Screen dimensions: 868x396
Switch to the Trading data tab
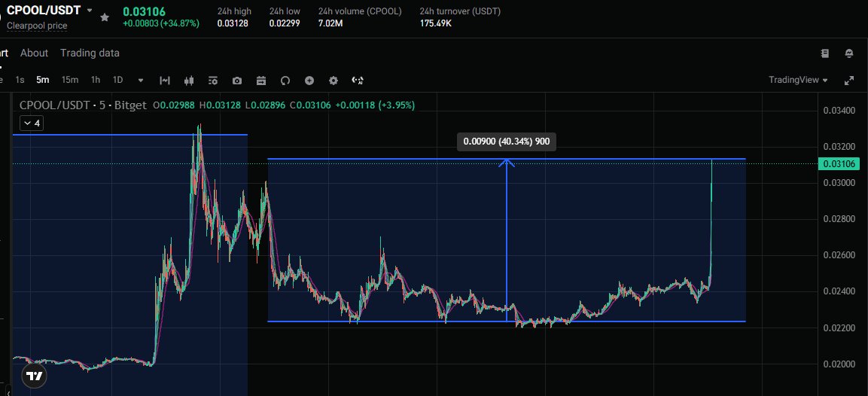point(90,53)
